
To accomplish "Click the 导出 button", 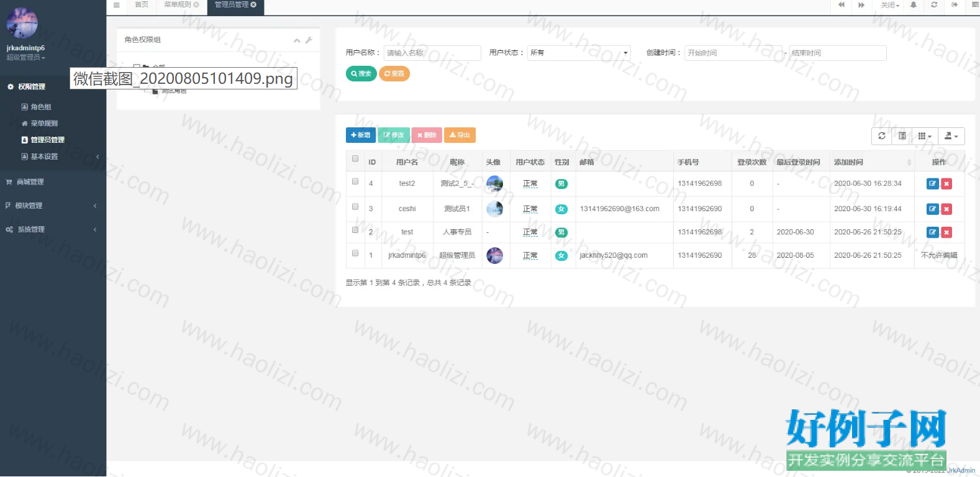I will point(460,135).
